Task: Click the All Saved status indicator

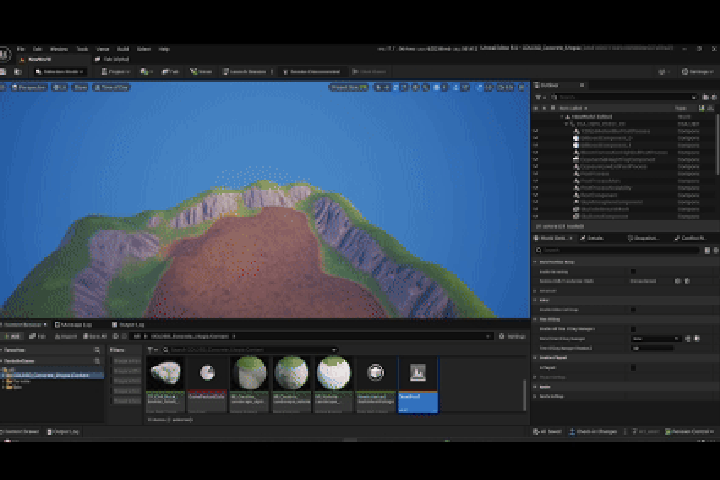Action: click(547, 432)
